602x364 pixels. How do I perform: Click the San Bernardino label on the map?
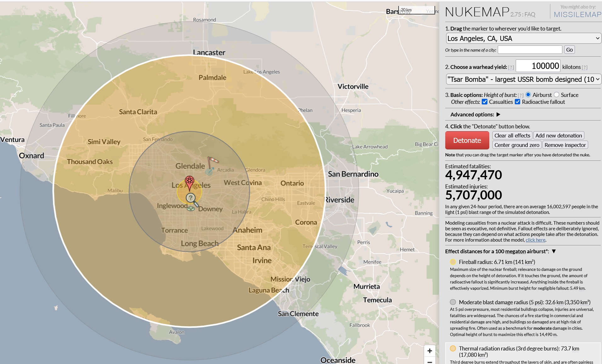(353, 174)
